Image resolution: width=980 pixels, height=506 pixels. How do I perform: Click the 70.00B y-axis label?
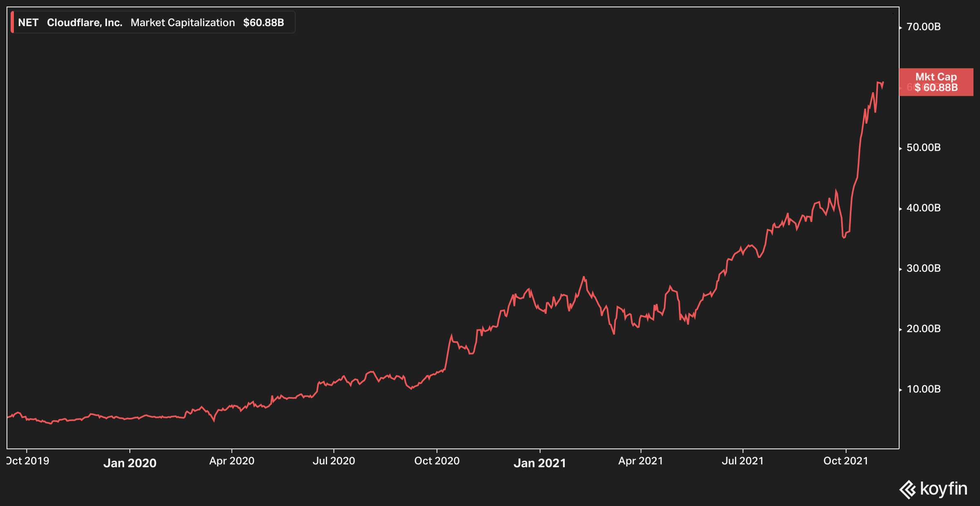click(923, 27)
